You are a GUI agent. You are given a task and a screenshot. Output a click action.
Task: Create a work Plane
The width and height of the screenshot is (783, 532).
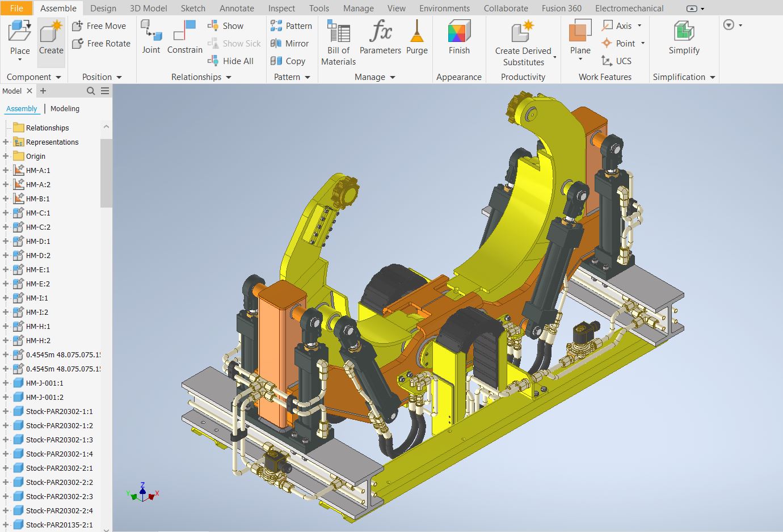tap(580, 40)
